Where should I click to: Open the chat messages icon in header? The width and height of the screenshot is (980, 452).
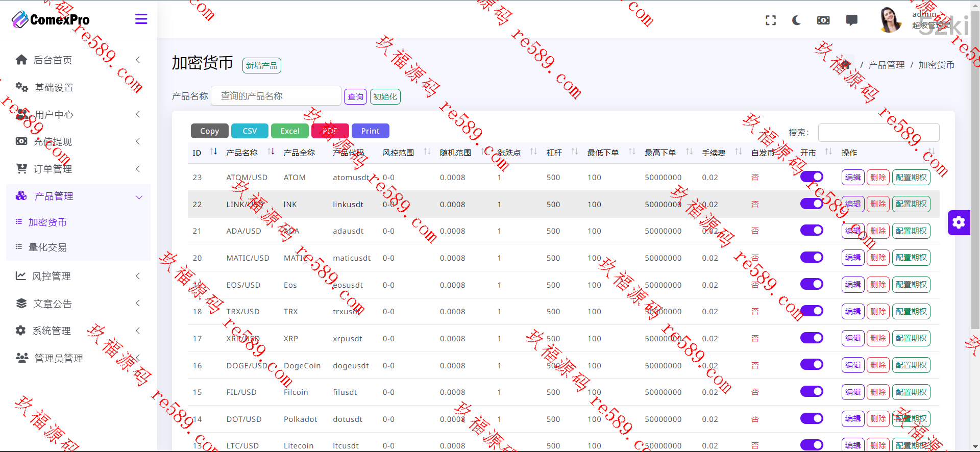[851, 20]
